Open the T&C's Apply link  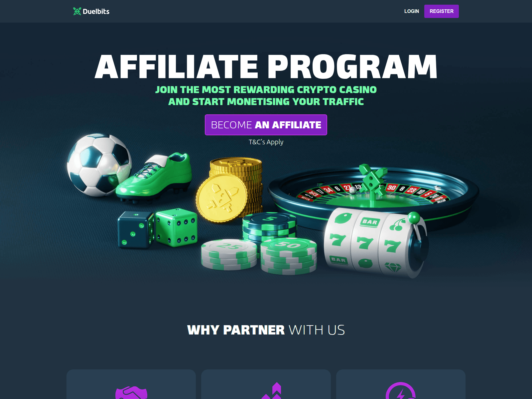[266, 142]
